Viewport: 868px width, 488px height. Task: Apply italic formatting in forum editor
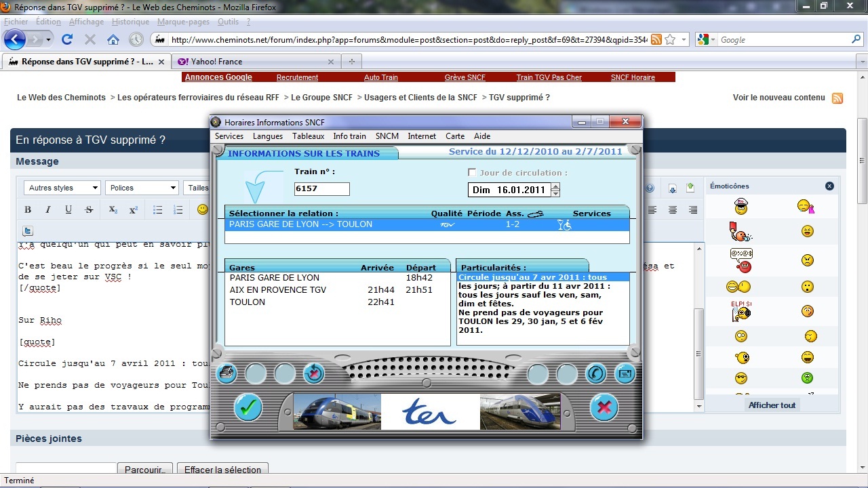[48, 209]
